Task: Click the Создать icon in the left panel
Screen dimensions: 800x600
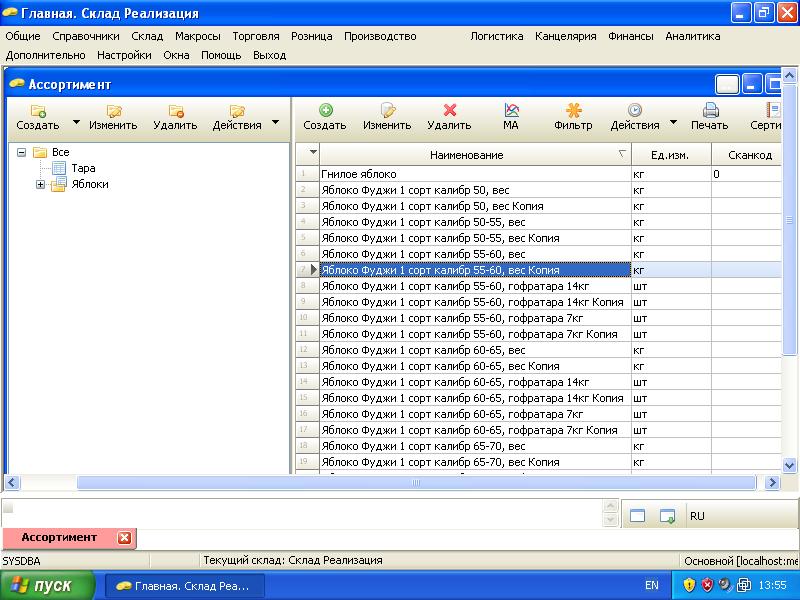Action: pos(38,112)
